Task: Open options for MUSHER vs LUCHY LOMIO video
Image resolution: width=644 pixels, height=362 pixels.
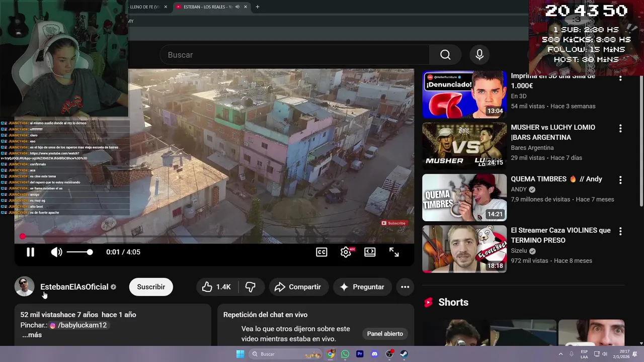Action: (x=620, y=129)
